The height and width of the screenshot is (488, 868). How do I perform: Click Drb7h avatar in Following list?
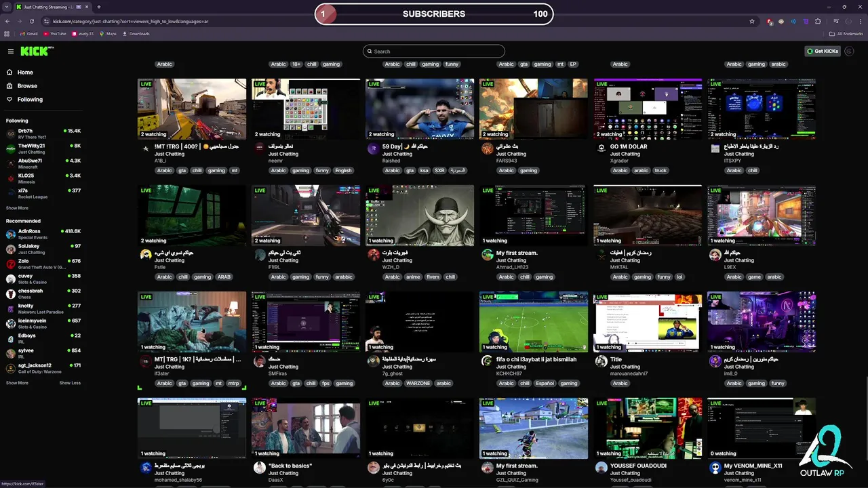(x=11, y=134)
